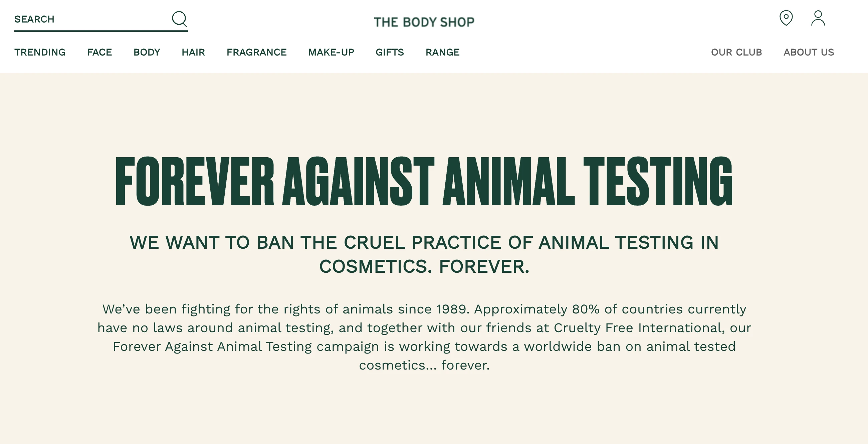This screenshot has height=444, width=868.
Task: Click the Forever Against Animal Testing headline
Action: tap(424, 181)
